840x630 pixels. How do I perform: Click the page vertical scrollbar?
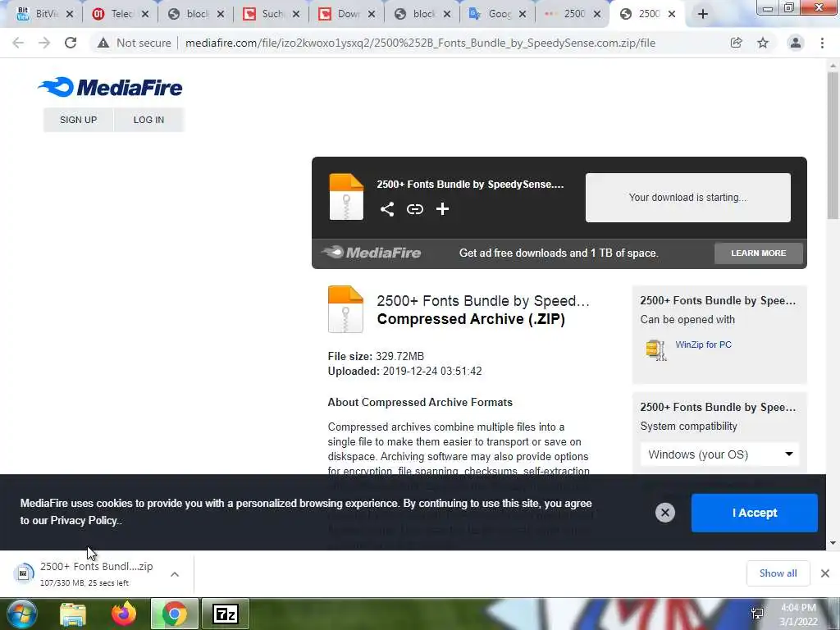click(x=833, y=144)
